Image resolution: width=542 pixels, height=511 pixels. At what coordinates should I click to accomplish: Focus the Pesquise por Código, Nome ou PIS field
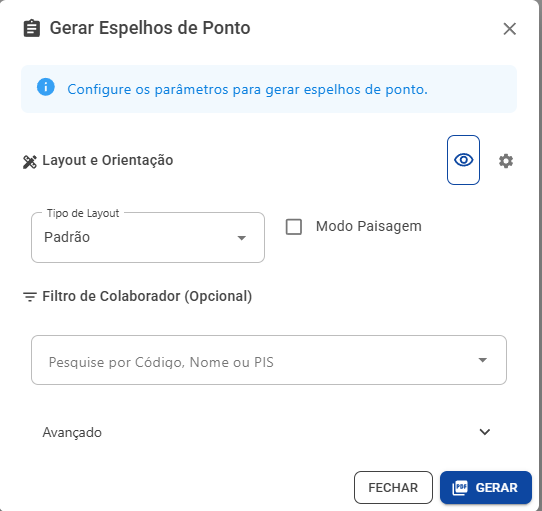269,360
